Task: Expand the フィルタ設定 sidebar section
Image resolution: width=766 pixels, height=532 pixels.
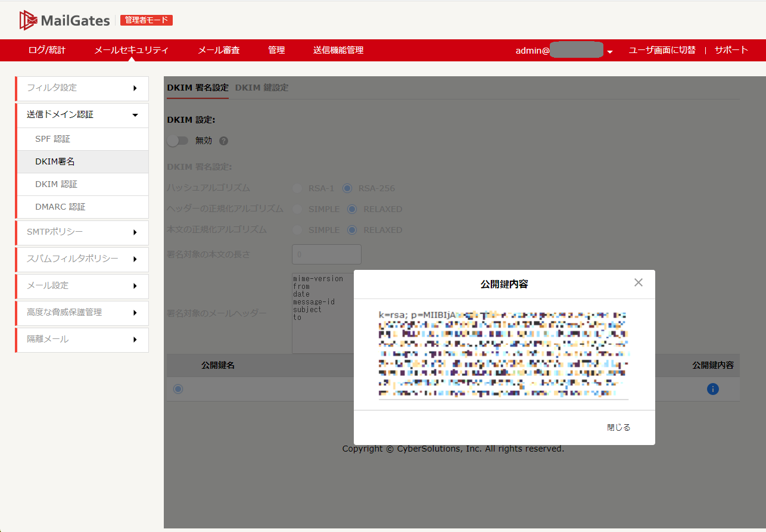Action: (x=82, y=88)
